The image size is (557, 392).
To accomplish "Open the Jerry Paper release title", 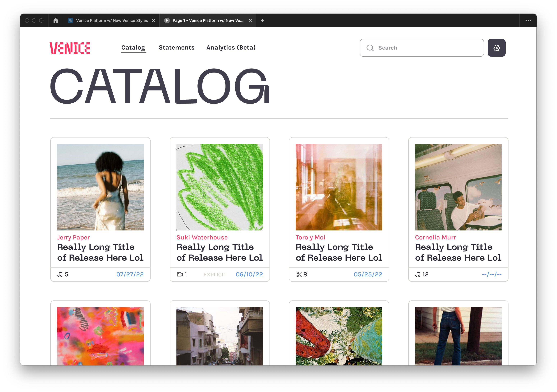I will [100, 252].
